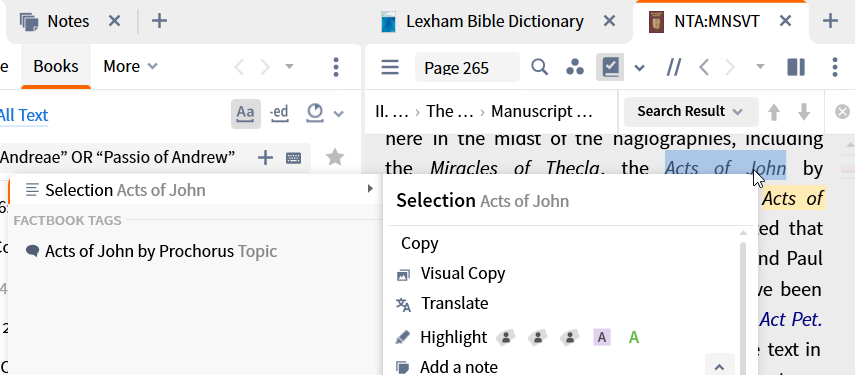Go forward in search panel history
Image resolution: width=855 pixels, height=375 pixels.
coord(264,67)
